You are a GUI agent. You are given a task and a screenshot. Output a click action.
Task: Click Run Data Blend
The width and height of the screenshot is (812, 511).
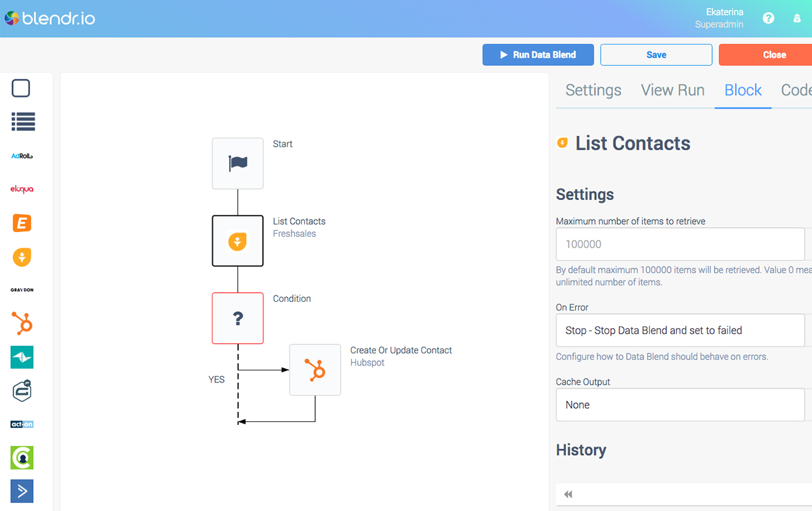point(538,55)
